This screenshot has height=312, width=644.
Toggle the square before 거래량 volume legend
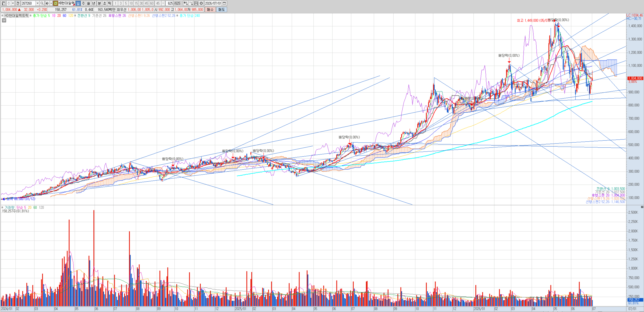pos(3,207)
